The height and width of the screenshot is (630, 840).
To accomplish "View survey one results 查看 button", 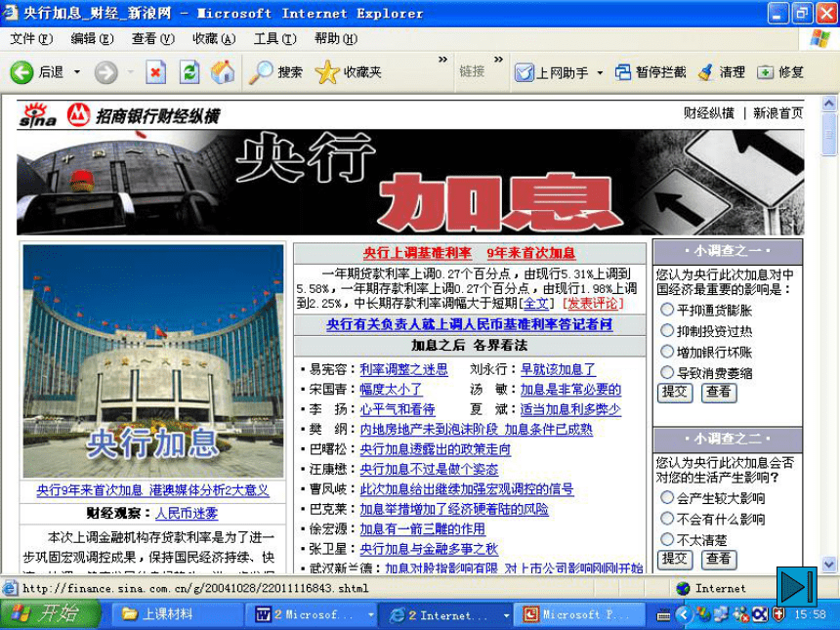I will click(719, 392).
